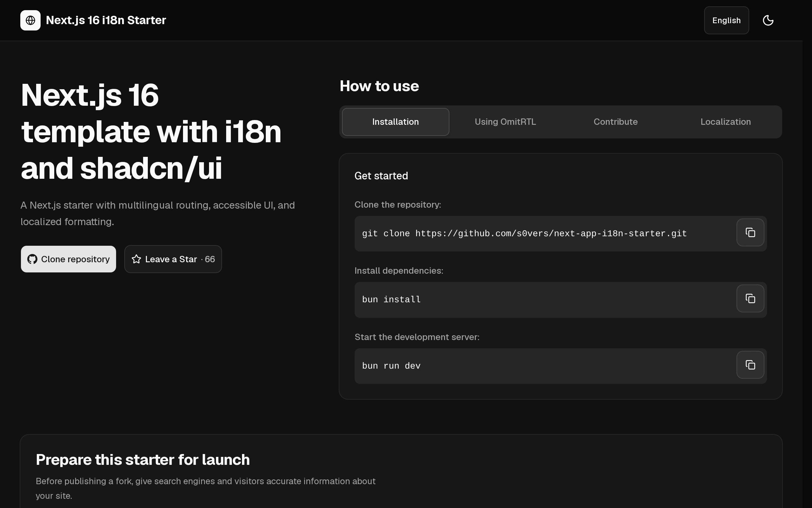Switch to the Installation tab

tap(396, 122)
